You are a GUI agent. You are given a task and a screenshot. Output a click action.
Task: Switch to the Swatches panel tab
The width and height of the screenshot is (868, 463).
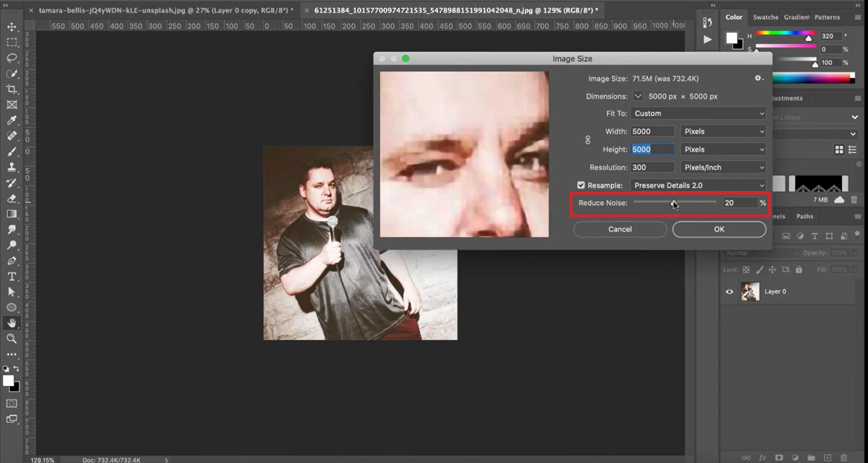point(765,17)
